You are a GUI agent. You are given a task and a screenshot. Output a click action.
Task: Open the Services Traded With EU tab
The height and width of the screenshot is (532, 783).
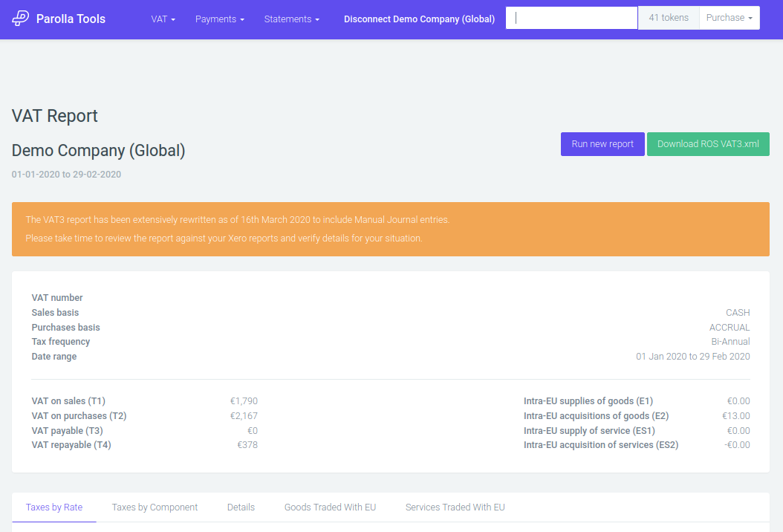pos(455,507)
